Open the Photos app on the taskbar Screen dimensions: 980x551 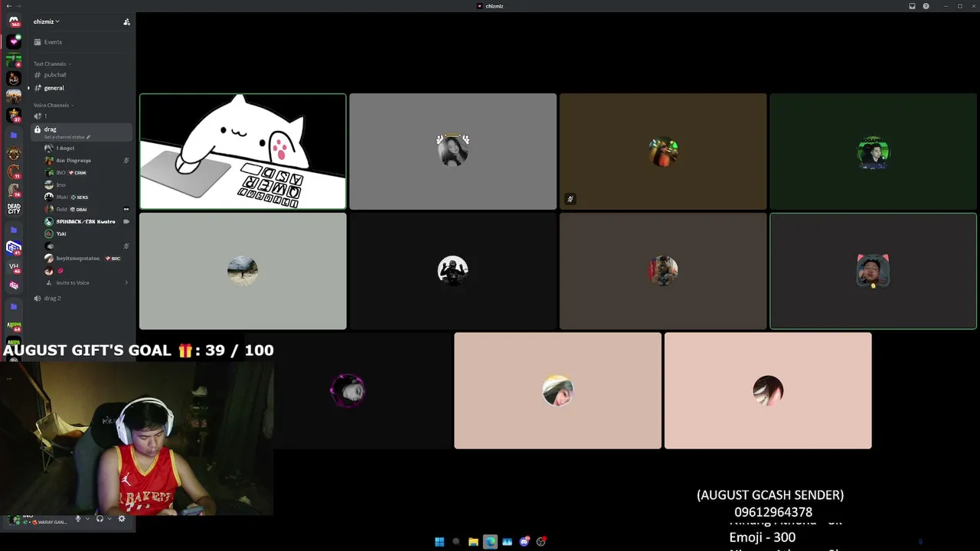coord(507,542)
